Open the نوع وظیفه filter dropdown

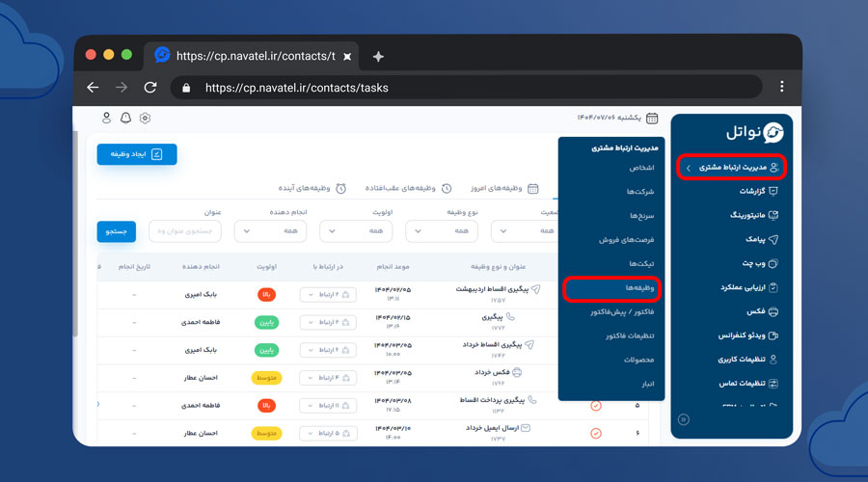441,231
